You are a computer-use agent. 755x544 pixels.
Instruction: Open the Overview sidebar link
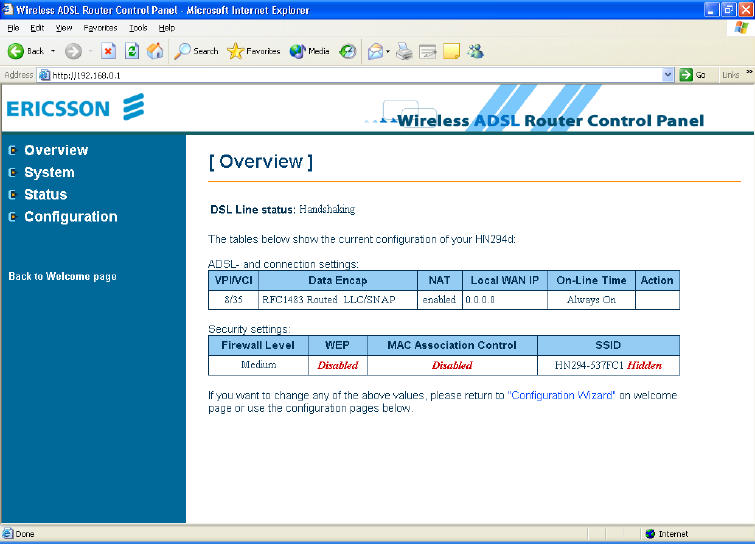pyautogui.click(x=56, y=150)
